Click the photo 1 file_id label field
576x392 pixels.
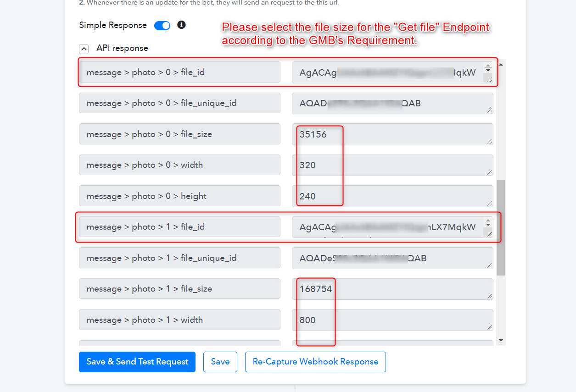tap(179, 227)
